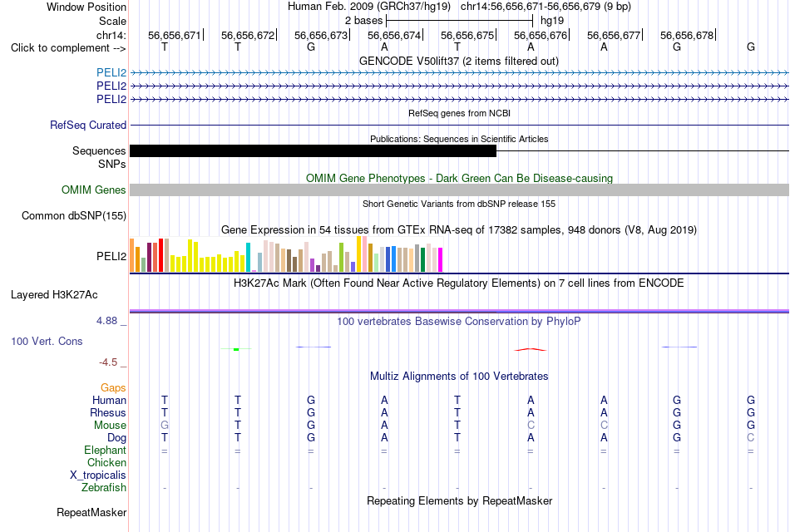Click the green PhyloP conservation bar
This screenshot has height=532, width=790.
pyautogui.click(x=236, y=349)
